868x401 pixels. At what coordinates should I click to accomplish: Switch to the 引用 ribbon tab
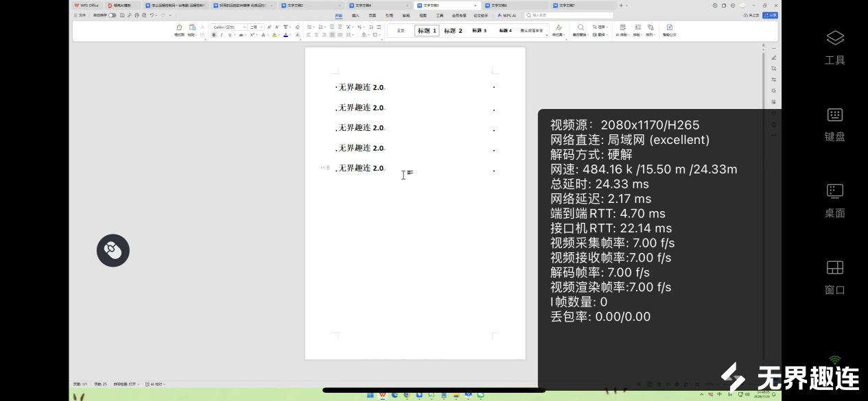click(x=389, y=15)
